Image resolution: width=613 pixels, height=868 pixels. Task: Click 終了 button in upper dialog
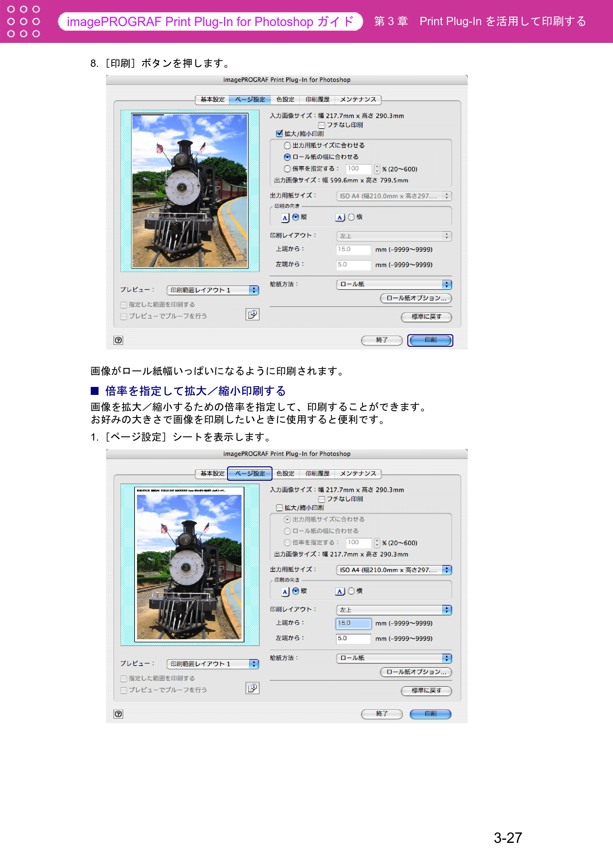(x=382, y=340)
